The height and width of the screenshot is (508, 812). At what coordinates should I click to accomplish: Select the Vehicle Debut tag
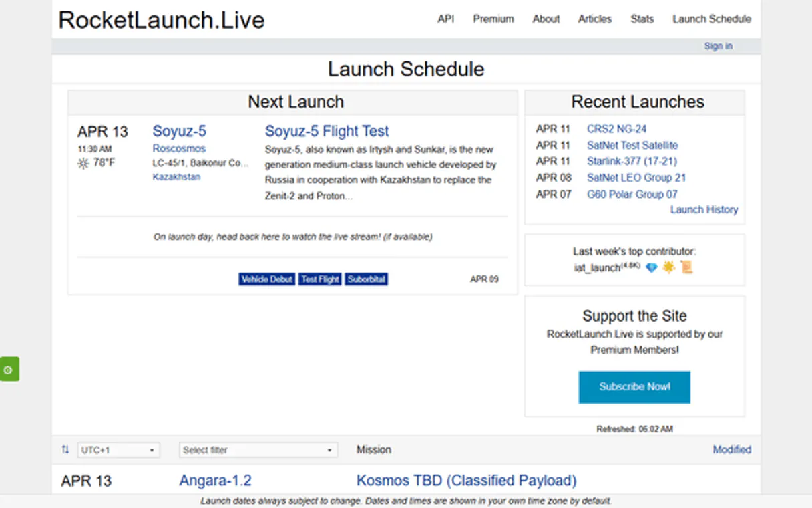click(x=266, y=279)
